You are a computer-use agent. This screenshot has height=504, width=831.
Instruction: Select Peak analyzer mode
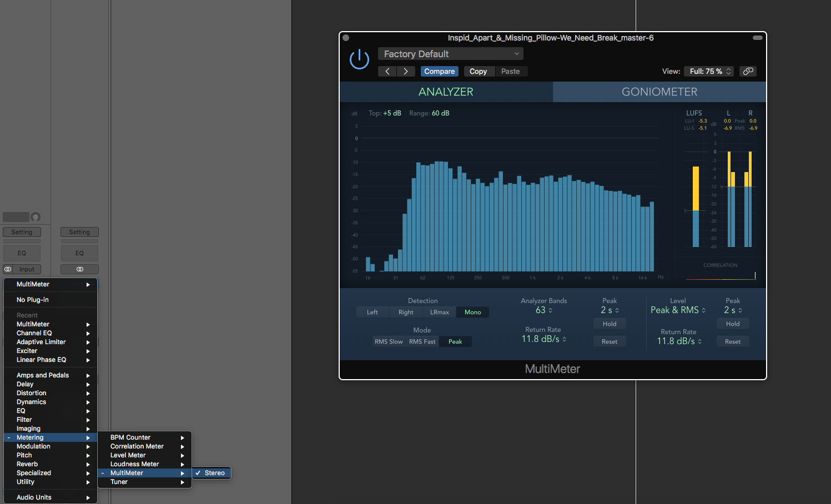tap(455, 341)
